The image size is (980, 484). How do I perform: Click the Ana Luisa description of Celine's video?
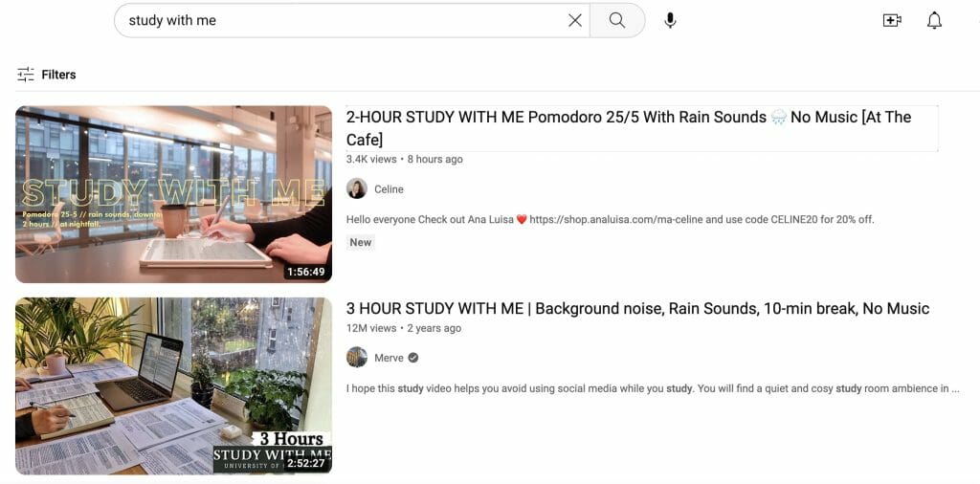[x=610, y=220]
